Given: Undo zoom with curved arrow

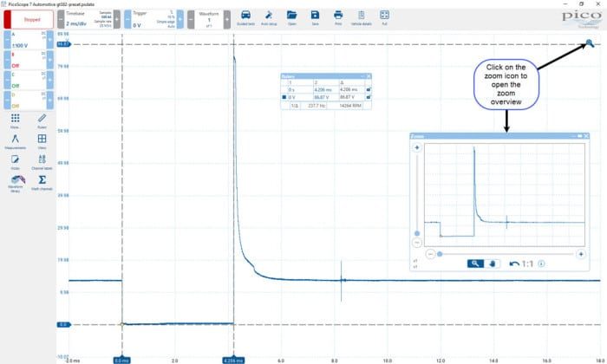Looking at the screenshot, I should (x=514, y=263).
